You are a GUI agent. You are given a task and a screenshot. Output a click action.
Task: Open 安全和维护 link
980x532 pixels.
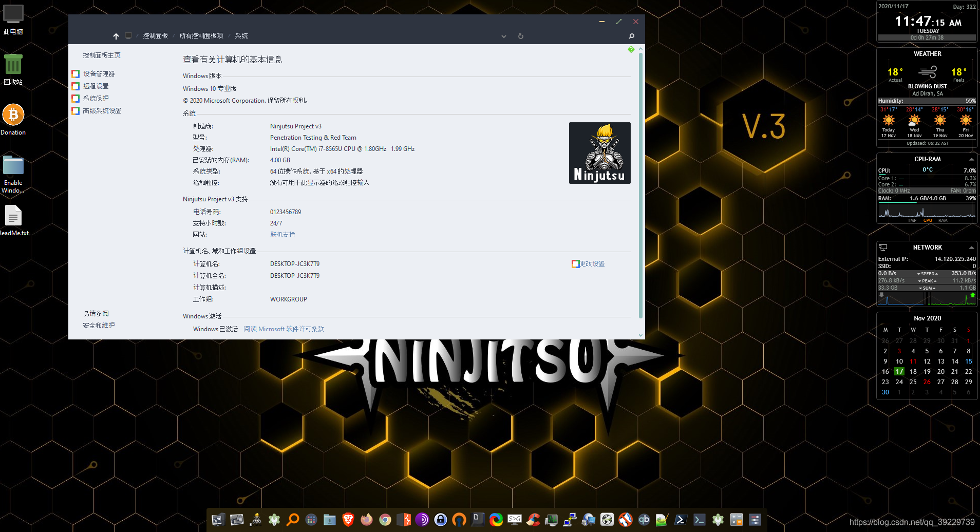(99, 326)
